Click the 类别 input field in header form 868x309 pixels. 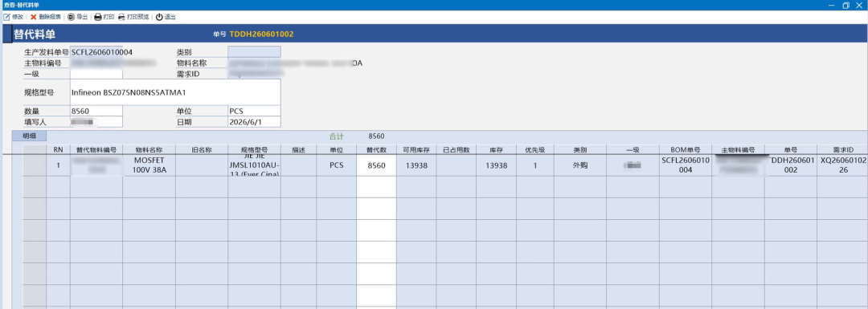[x=254, y=52]
